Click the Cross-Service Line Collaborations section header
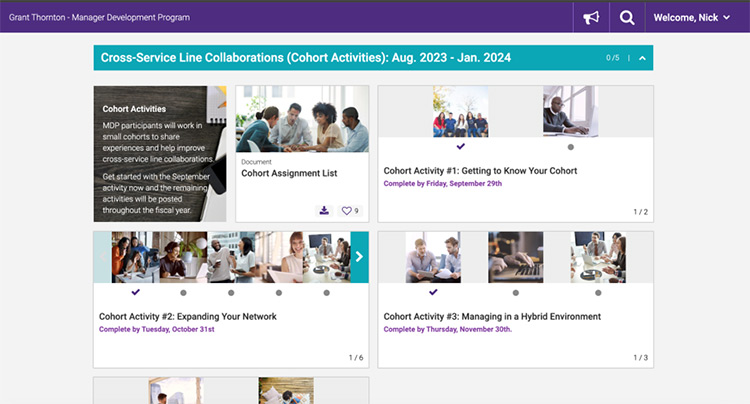750x404 pixels. click(300, 58)
